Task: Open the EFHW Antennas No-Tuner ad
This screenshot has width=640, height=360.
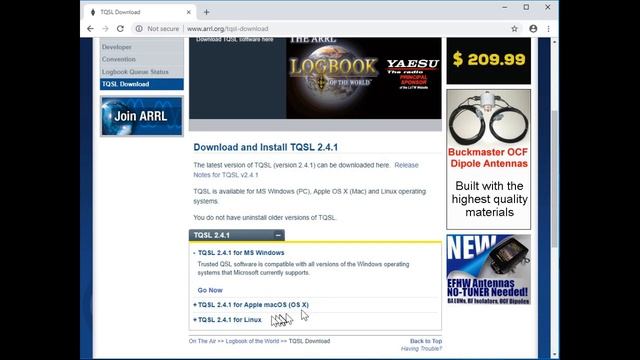Action: tap(489, 269)
